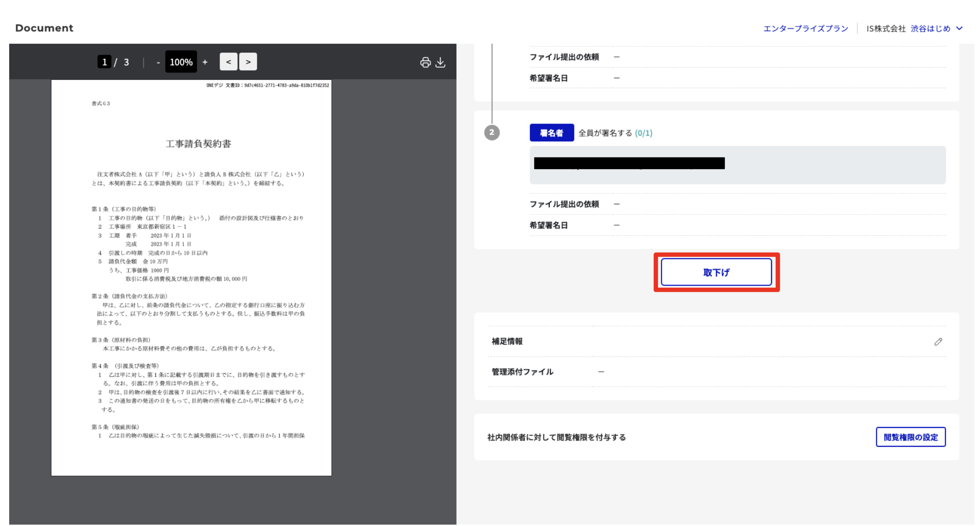The image size is (980, 526).
Task: Expand the user account chevron menu
Action: point(960,28)
